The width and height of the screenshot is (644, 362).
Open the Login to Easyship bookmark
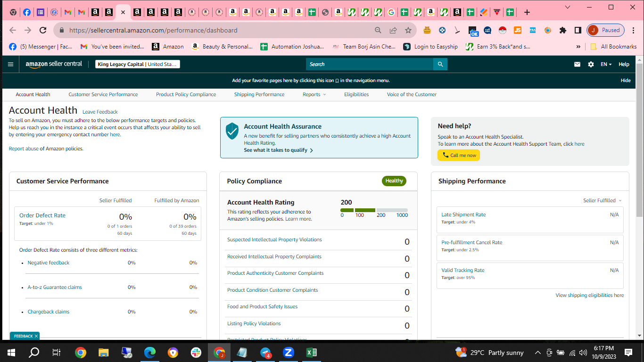pos(430,47)
